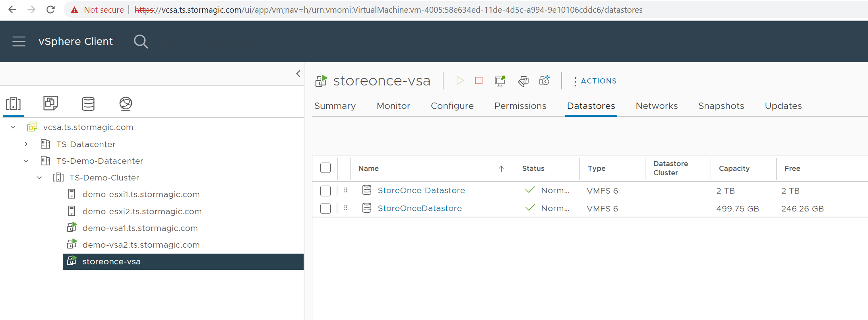868x320 pixels.
Task: Click the vSphere Client title link
Action: coord(76,41)
